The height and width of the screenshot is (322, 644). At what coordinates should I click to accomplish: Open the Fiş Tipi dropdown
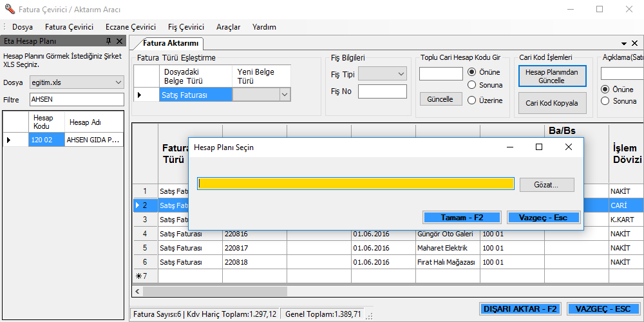tap(383, 74)
